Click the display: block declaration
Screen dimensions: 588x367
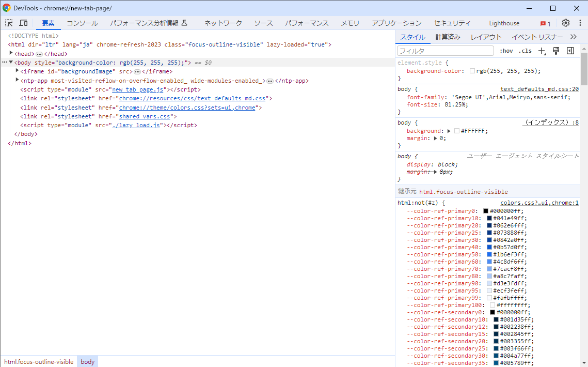pos(432,164)
